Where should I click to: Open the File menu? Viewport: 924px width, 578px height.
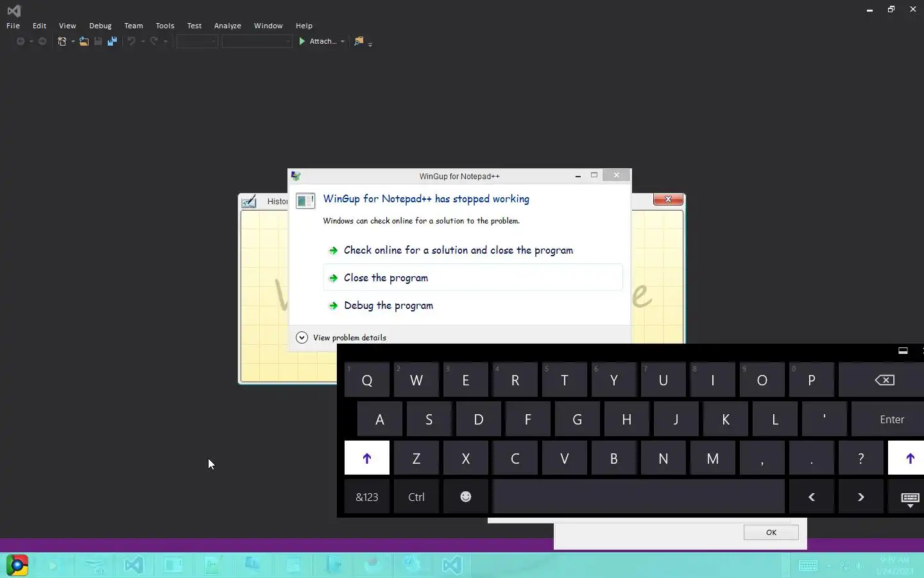tap(13, 26)
